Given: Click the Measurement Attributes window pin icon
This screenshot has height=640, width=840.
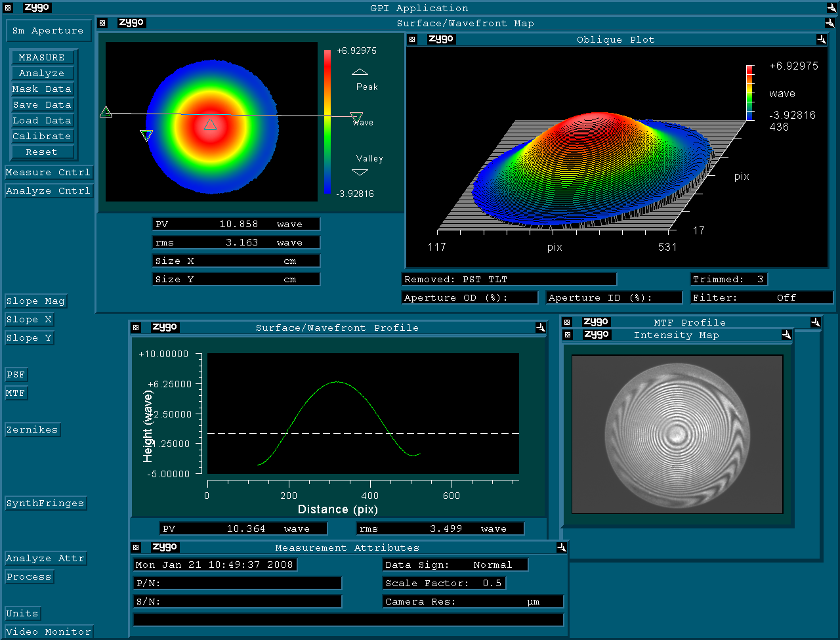Looking at the screenshot, I should [561, 547].
